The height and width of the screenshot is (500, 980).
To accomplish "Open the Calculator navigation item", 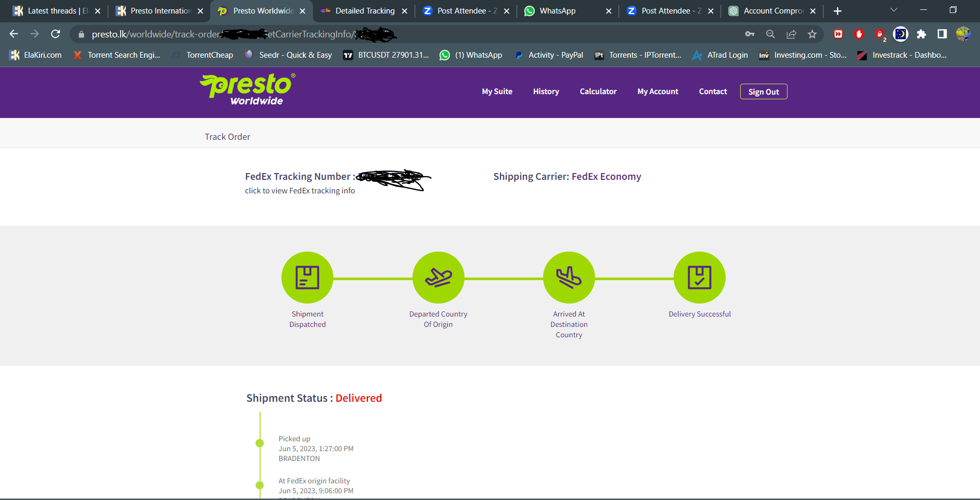I will click(598, 91).
